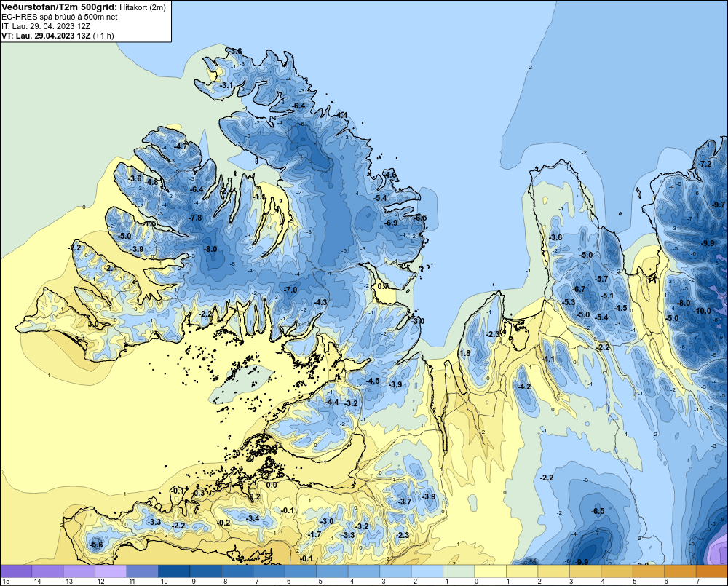The width and height of the screenshot is (728, 586).
Task: Click the "0" legend scale label
Action: tap(476, 582)
